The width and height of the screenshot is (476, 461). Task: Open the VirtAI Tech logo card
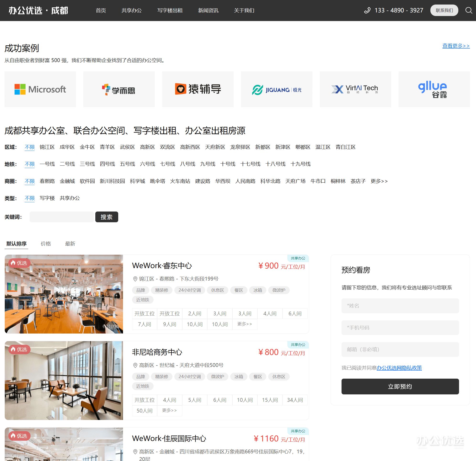tap(355, 89)
